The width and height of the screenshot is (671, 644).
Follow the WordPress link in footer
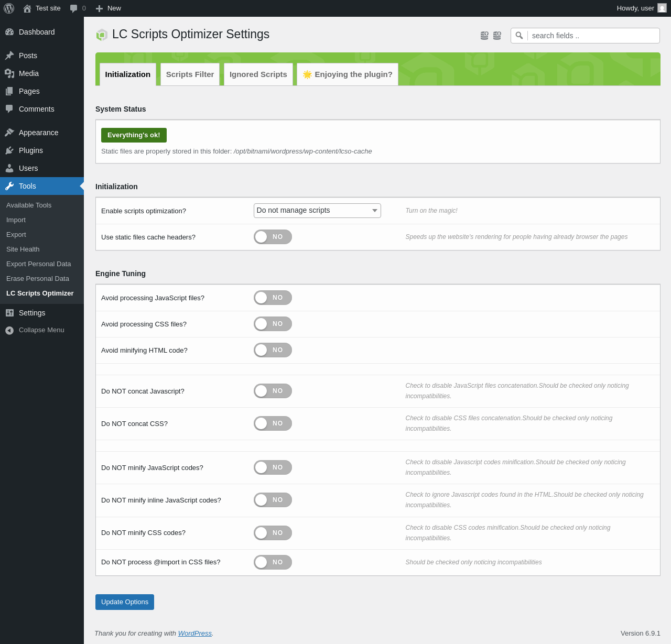194,634
